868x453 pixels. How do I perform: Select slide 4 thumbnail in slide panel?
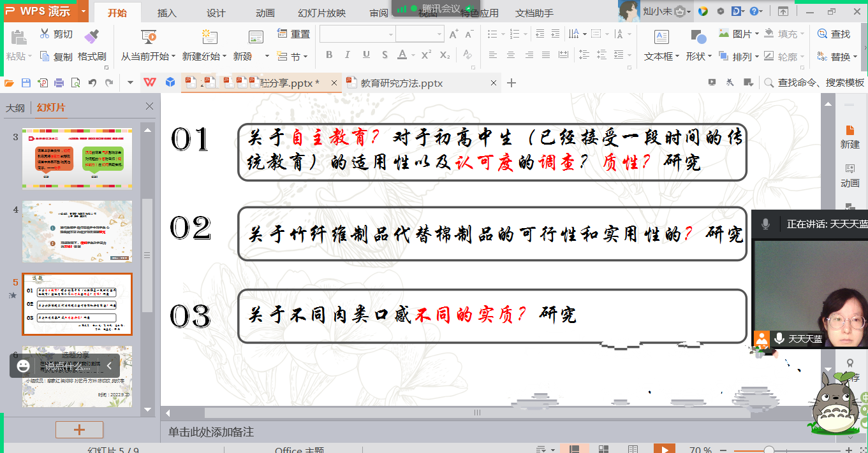77,231
